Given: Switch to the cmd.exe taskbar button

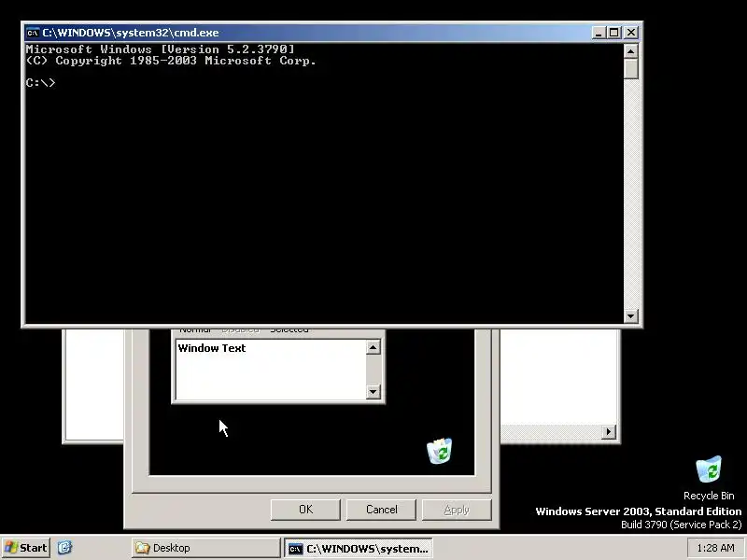Looking at the screenshot, I should [359, 548].
